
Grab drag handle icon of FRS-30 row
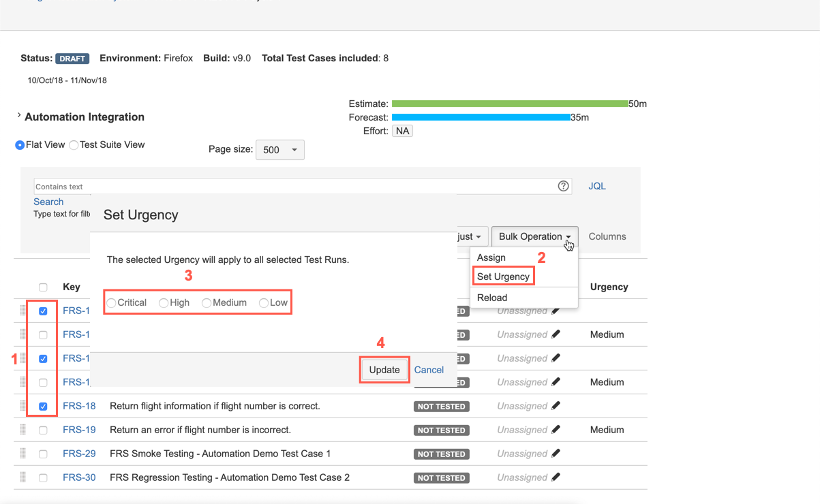[x=22, y=477]
